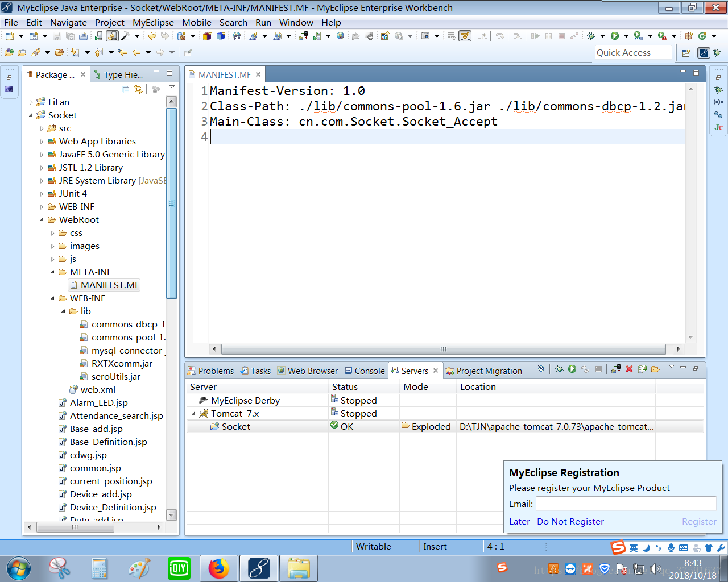The image size is (728, 582).
Task: Click the Register link
Action: 699,521
